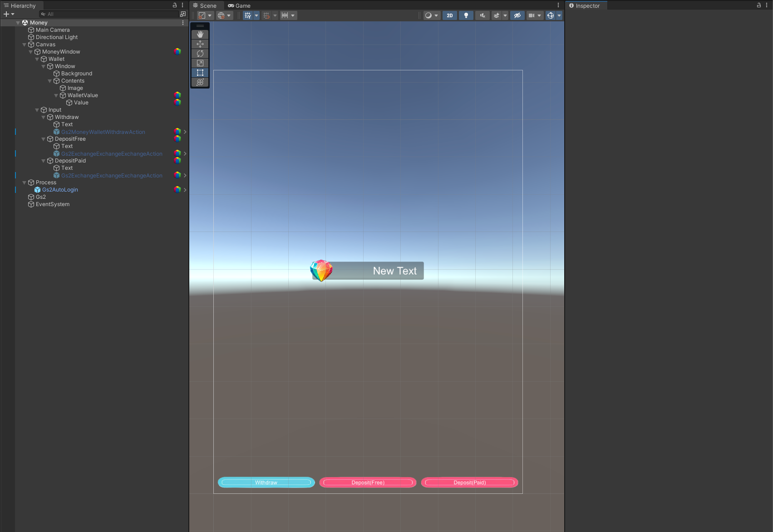Screen dimensions: 773x532
Task: Toggle scene effects (skybox/fog) icon
Action: click(497, 15)
